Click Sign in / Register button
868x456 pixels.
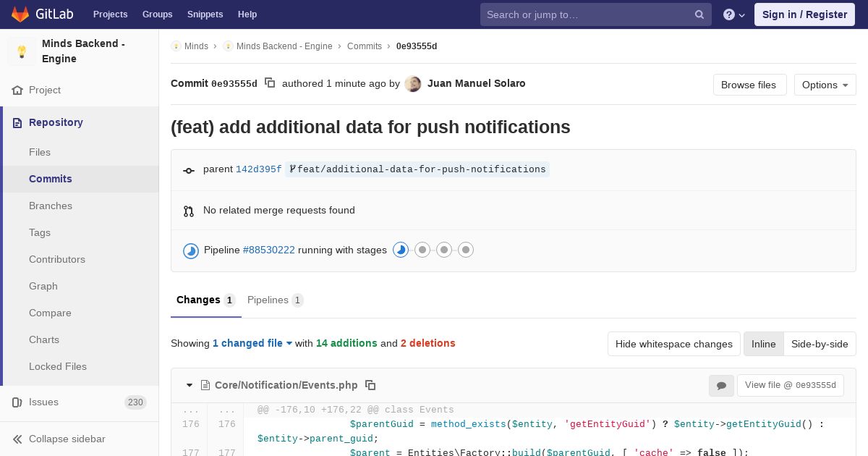click(x=804, y=14)
